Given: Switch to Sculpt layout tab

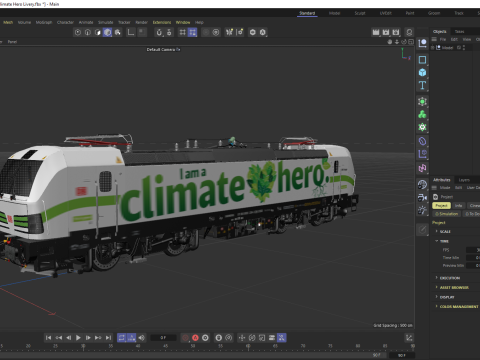Looking at the screenshot, I should [360, 13].
